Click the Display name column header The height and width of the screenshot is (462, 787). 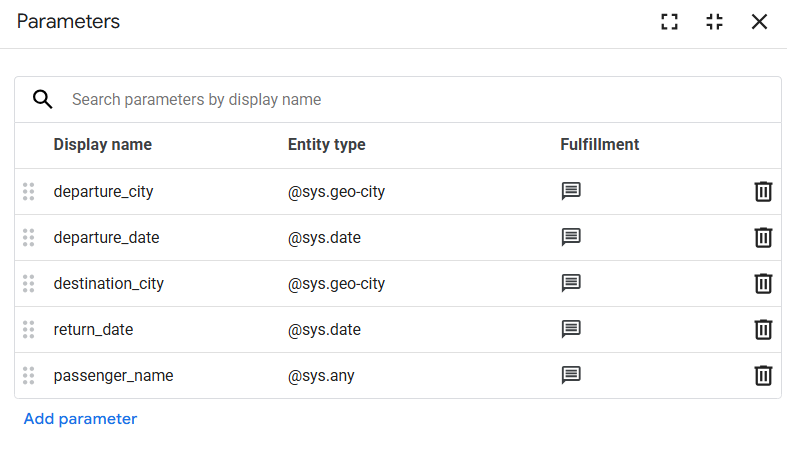[103, 145]
